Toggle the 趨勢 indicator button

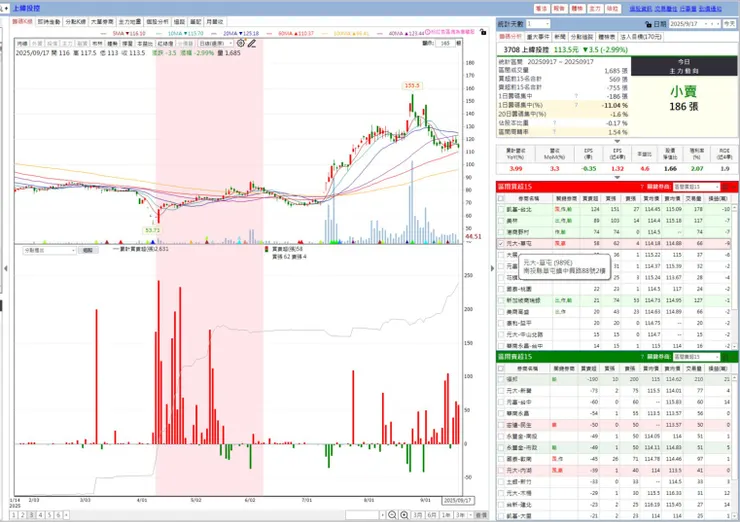pos(112,43)
